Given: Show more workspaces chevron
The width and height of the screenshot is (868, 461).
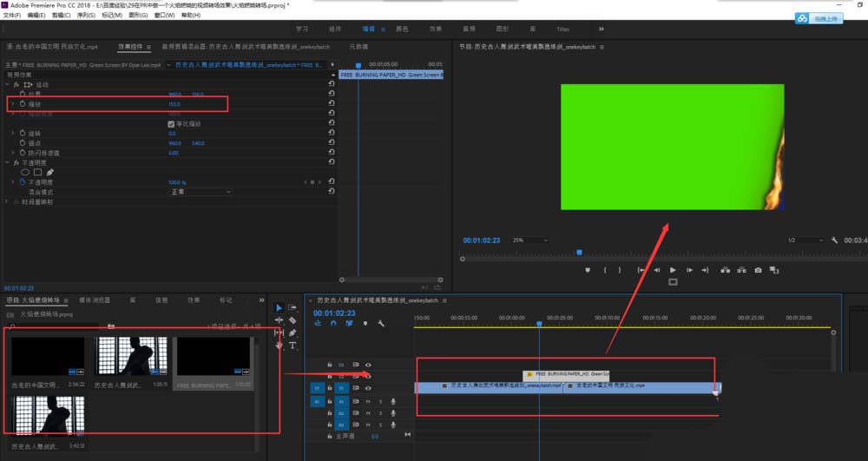Looking at the screenshot, I should click(602, 29).
